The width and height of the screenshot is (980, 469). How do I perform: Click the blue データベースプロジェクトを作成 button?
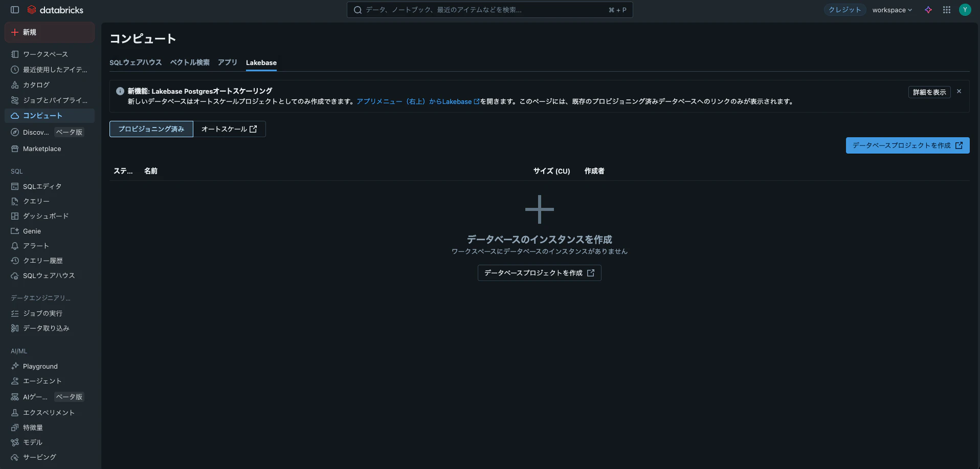pos(908,145)
